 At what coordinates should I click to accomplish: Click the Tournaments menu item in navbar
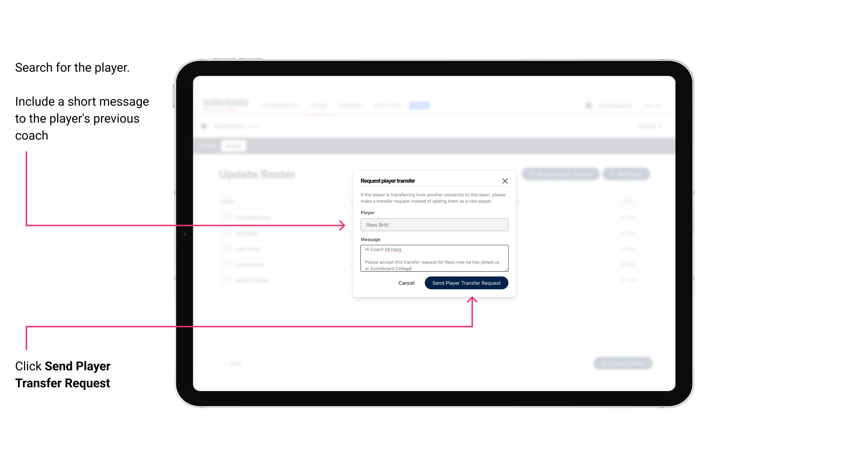coord(280,106)
